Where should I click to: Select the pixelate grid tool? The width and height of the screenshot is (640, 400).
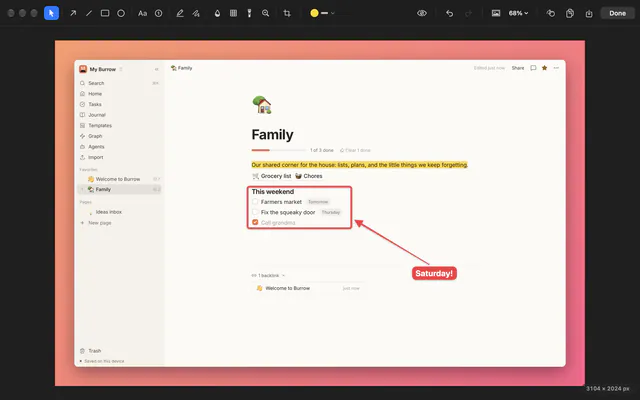(x=233, y=13)
